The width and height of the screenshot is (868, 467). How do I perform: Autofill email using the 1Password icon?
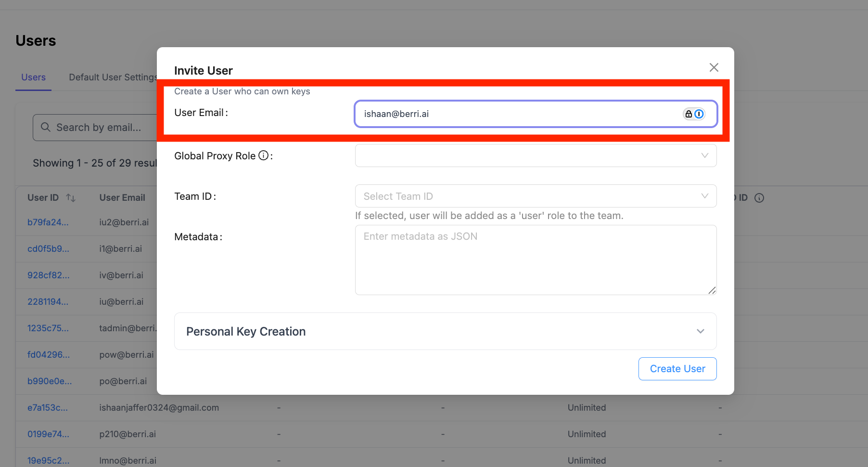(699, 114)
